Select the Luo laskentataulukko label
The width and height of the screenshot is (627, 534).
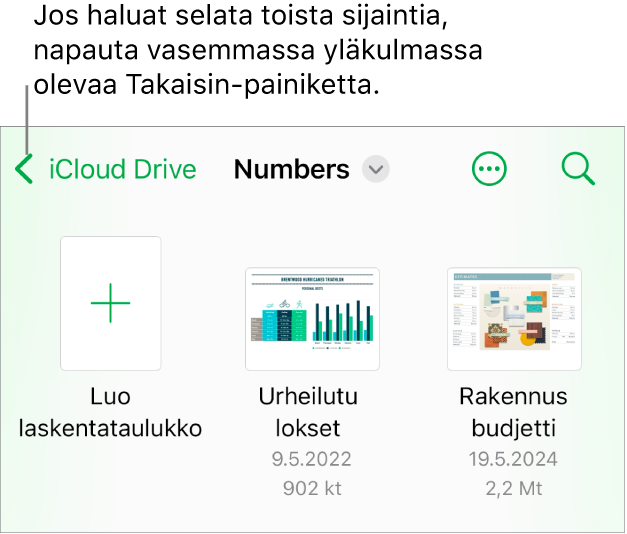point(110,412)
